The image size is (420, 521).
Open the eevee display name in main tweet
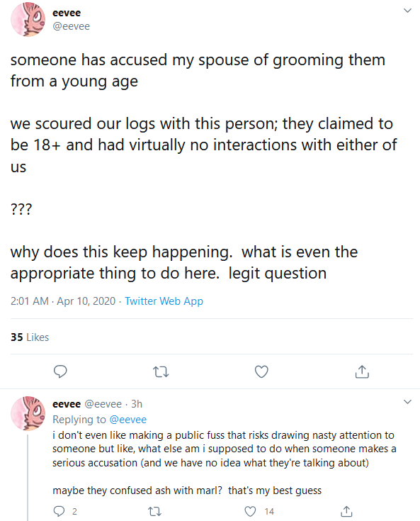(67, 13)
